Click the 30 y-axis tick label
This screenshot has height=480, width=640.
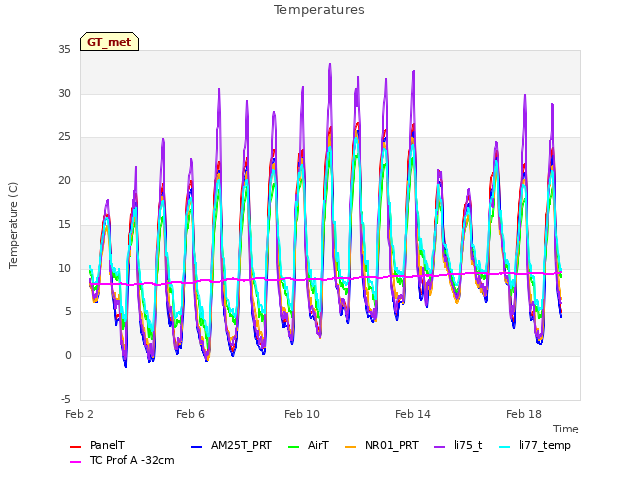(x=64, y=93)
